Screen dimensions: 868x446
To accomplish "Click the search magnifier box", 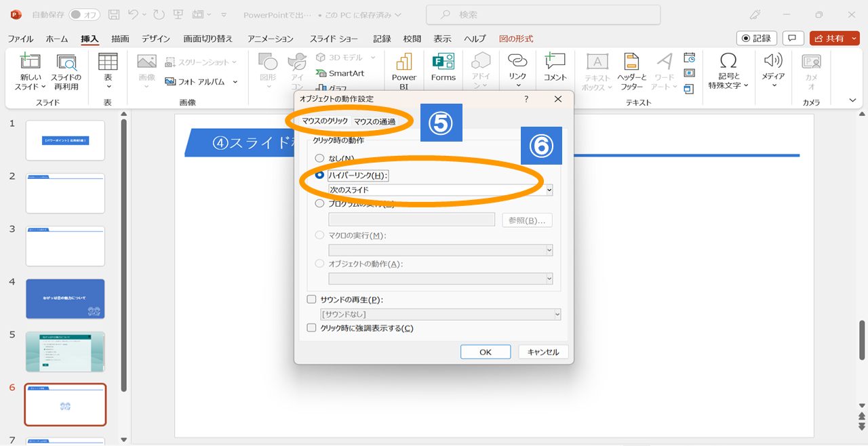I will (x=543, y=15).
